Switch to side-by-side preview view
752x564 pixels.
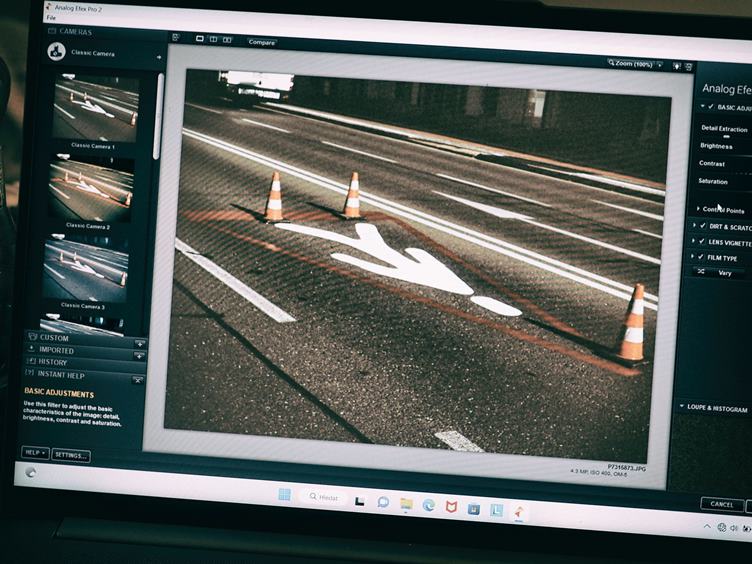227,40
